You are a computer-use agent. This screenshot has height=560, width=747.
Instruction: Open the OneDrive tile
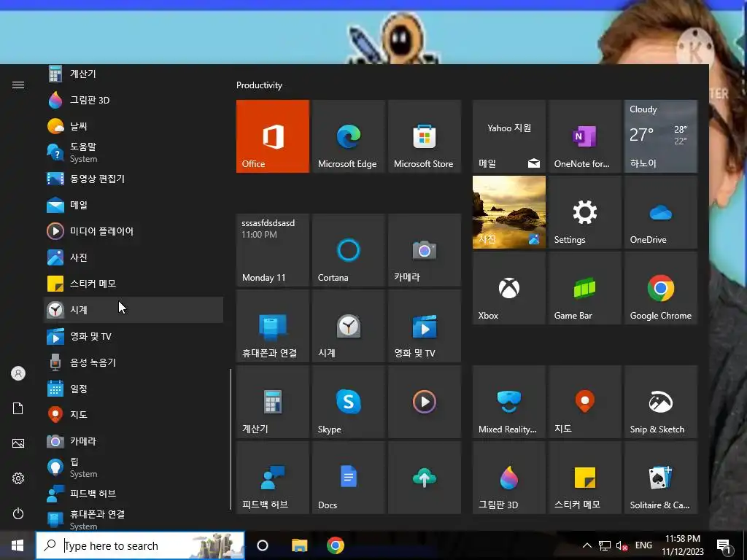661,212
